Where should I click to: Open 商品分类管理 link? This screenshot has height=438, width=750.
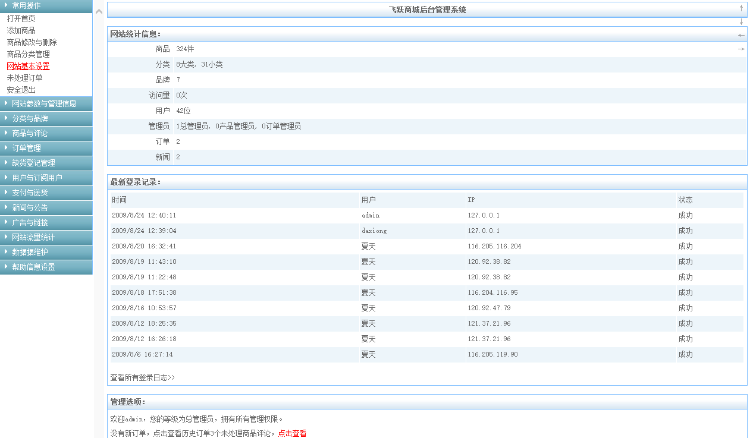pyautogui.click(x=28, y=55)
